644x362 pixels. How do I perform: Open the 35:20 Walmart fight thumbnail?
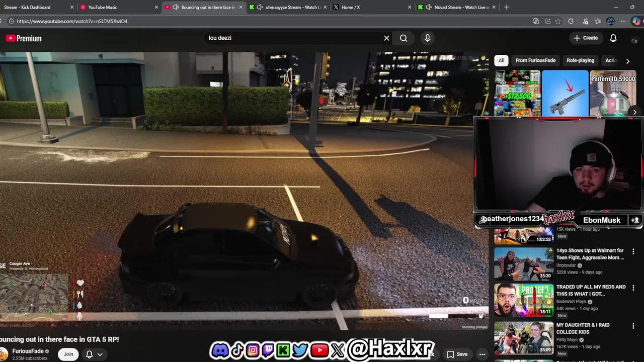tap(524, 263)
